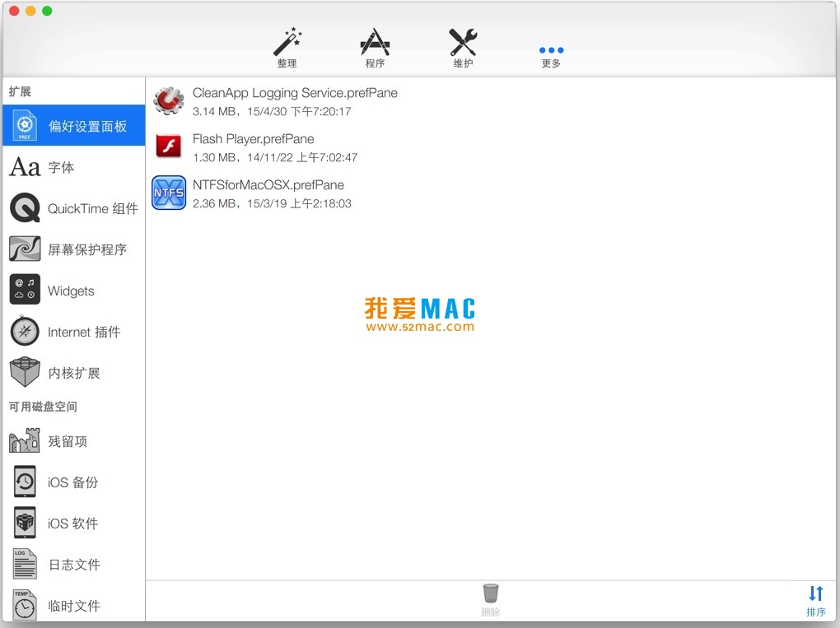Click the 整理 toolbar label

(287, 63)
